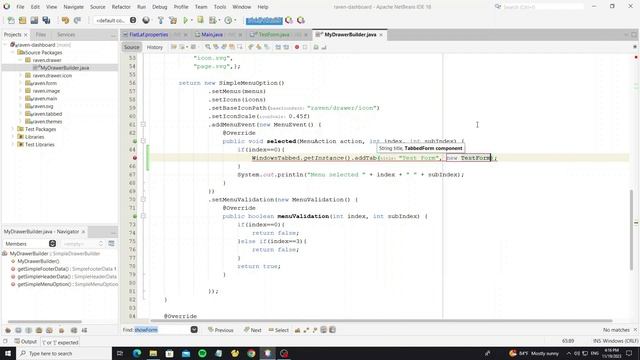Open the Find history dropdown
The image size is (640, 360).
coord(194,330)
